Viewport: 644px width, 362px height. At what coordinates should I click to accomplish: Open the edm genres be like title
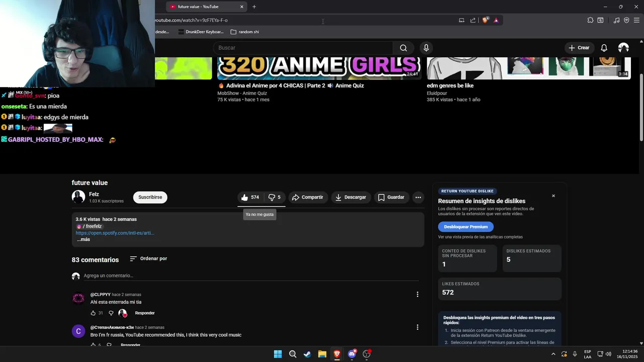(450, 85)
